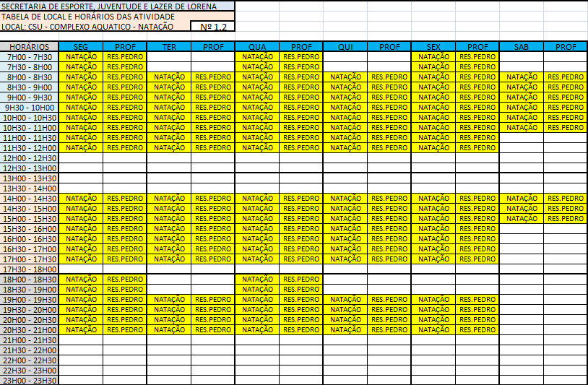Select TER RES.PEDRO cell at 17H00 - 17H30

213,259
